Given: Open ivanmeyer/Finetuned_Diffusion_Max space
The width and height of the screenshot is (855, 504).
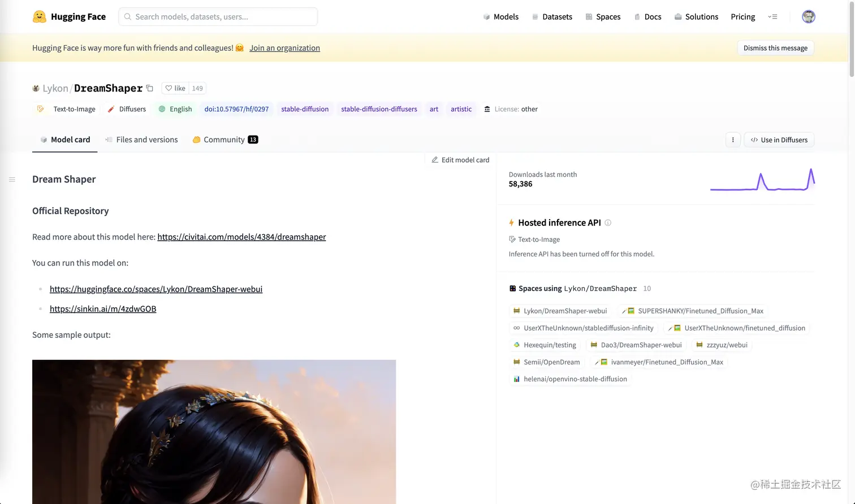Looking at the screenshot, I should click(659, 362).
